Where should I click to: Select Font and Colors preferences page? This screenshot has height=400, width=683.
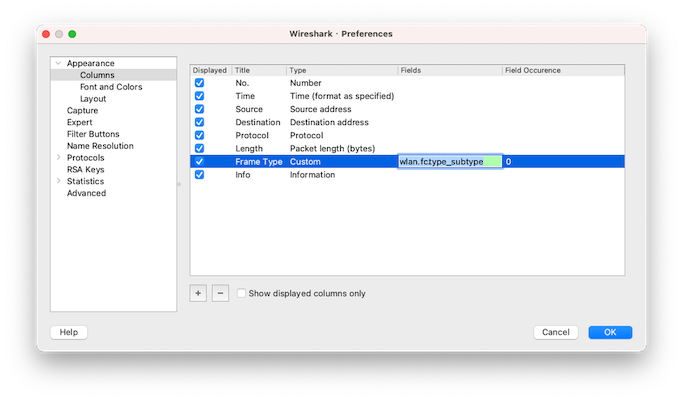(110, 87)
